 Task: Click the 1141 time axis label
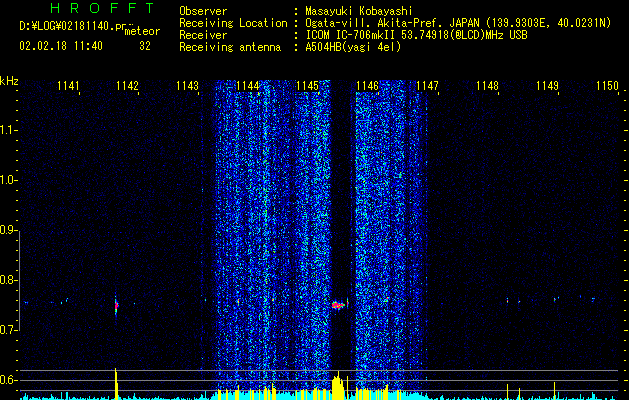pyautogui.click(x=68, y=86)
